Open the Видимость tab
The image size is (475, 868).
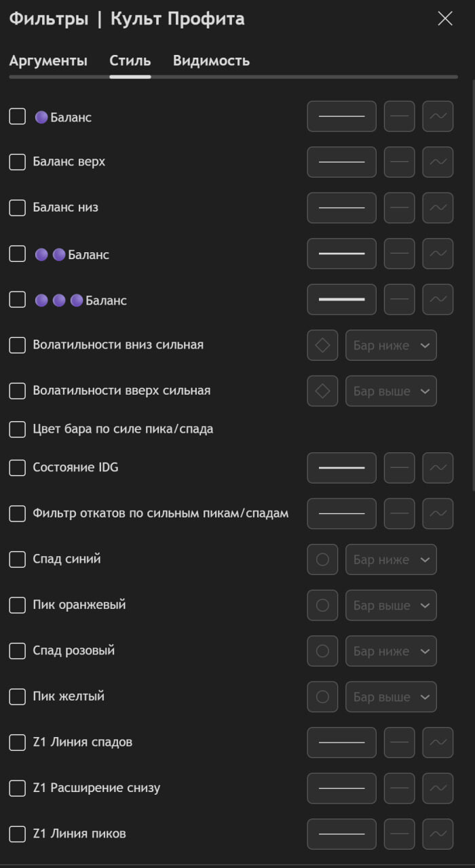tap(211, 61)
